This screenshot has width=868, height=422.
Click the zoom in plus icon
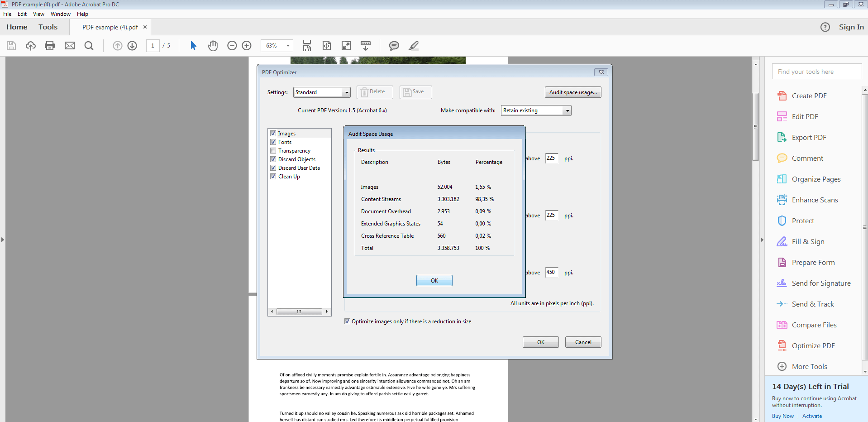pos(247,46)
